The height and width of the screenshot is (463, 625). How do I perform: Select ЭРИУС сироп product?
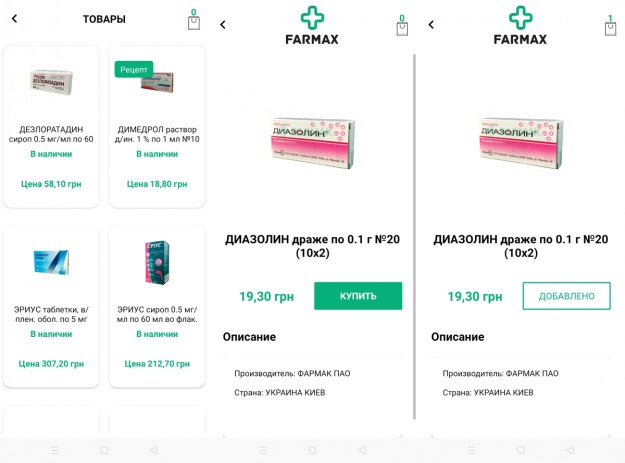[157, 307]
